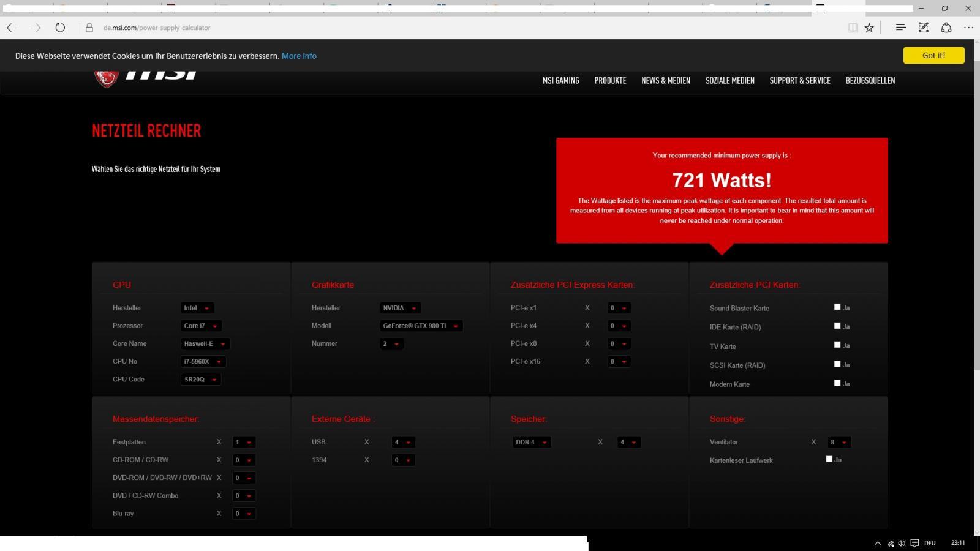Open the network status tray icon
The image size is (980, 551).
[890, 543]
